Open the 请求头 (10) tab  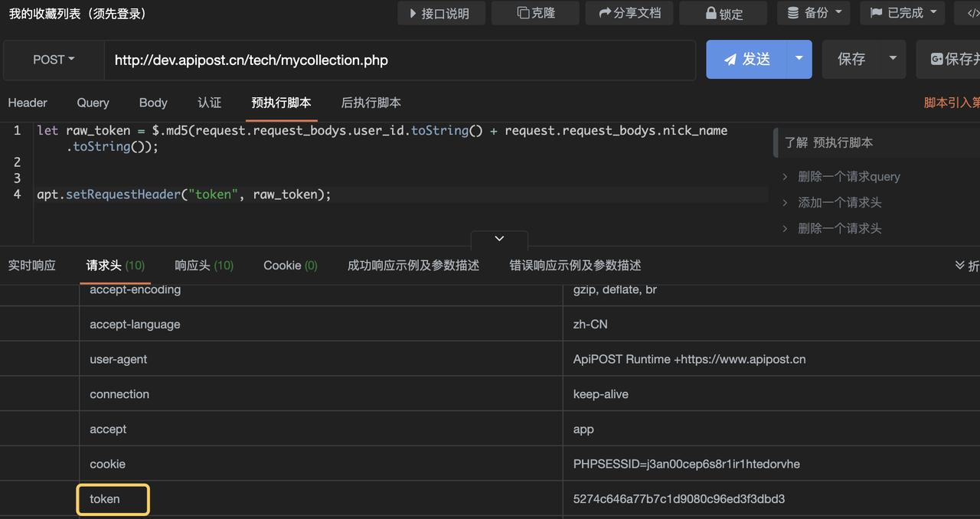(x=115, y=265)
